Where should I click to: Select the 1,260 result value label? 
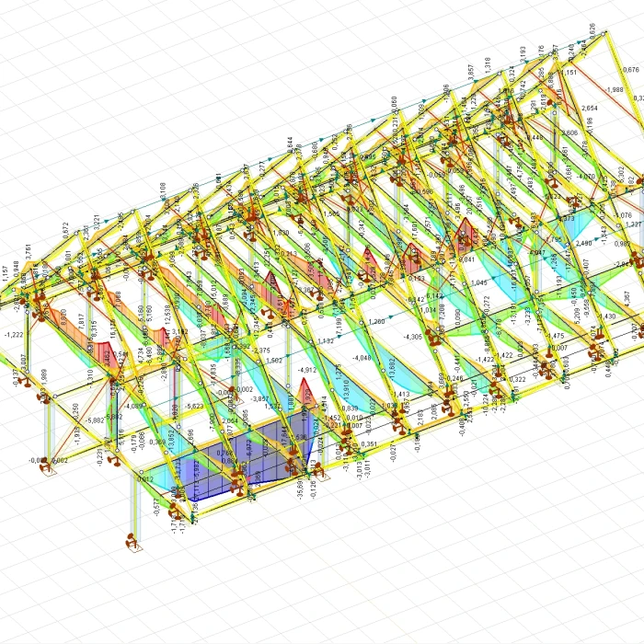pyautogui.click(x=376, y=321)
